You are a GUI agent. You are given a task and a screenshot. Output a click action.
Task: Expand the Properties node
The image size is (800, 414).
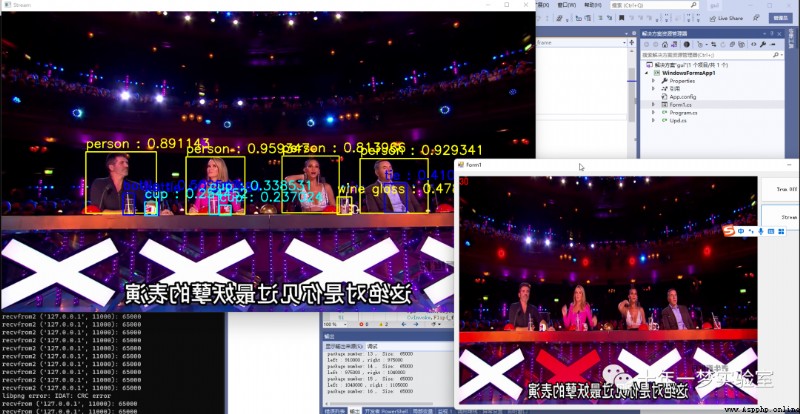654,81
